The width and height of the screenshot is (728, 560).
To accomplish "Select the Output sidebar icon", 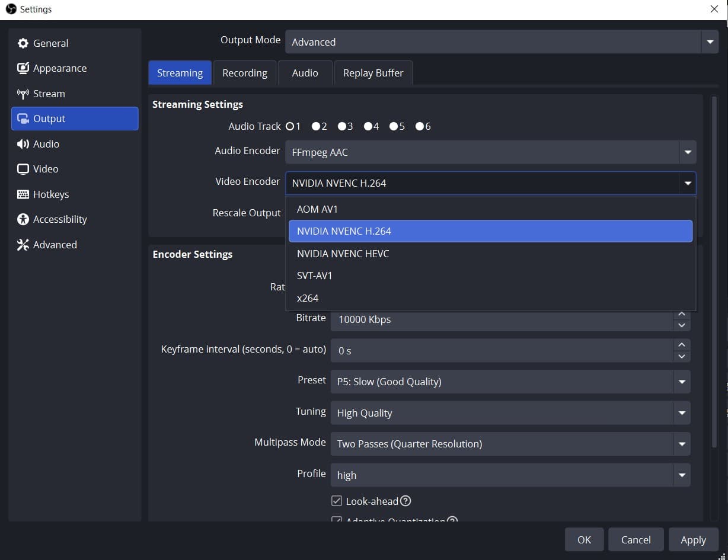I will (23, 119).
